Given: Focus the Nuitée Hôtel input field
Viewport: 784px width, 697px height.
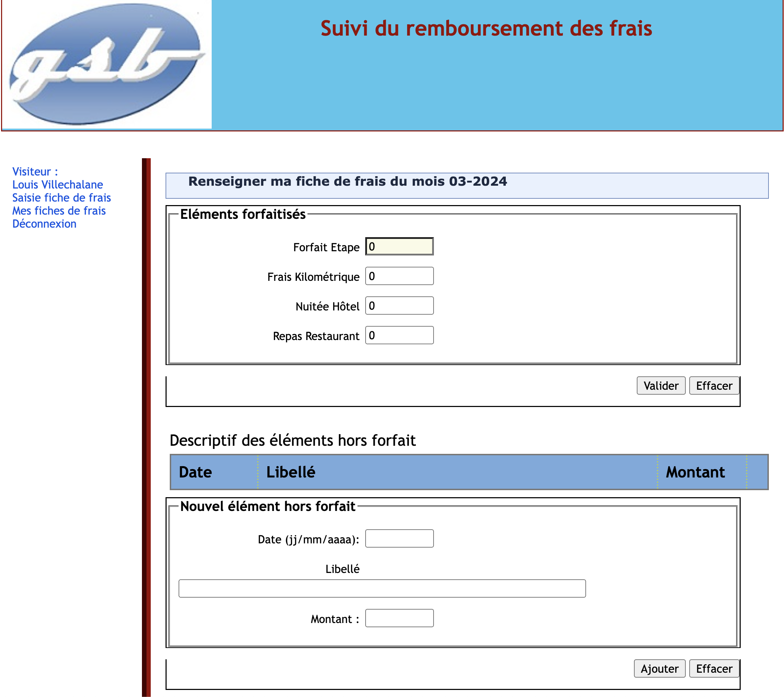Looking at the screenshot, I should tap(399, 306).
